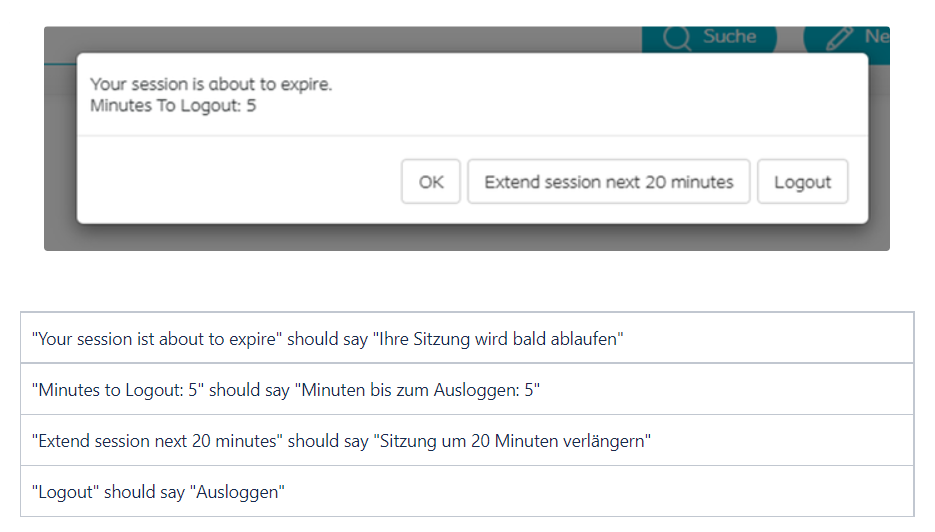The image size is (935, 532).
Task: Select the row saying Logout should say Ausloggen
Action: 467,491
